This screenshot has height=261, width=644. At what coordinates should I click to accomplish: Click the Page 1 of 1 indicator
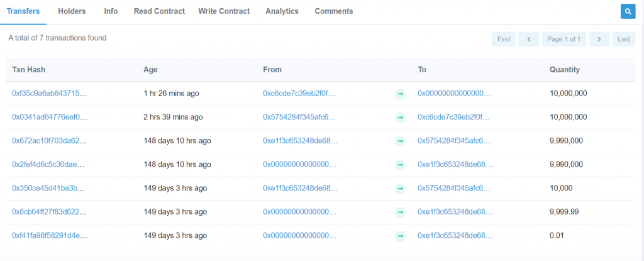[563, 39]
